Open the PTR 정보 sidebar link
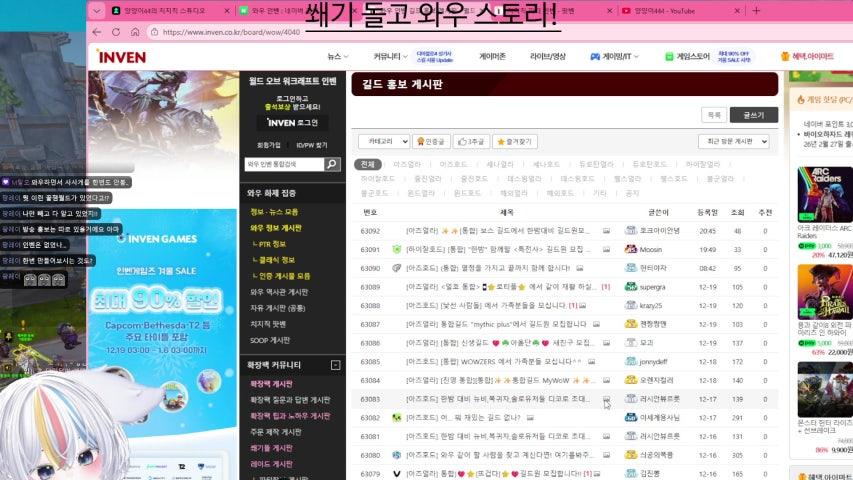The image size is (853, 480). point(272,244)
